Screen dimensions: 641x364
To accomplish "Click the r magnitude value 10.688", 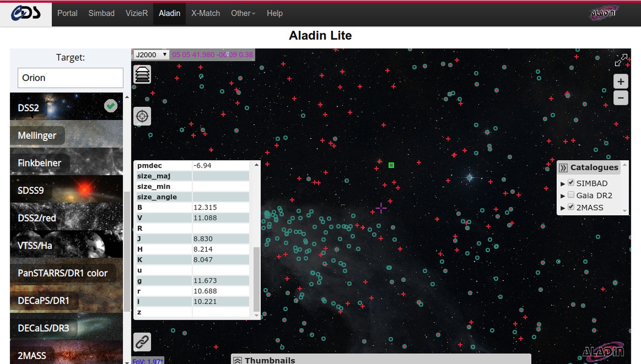I will coord(205,291).
